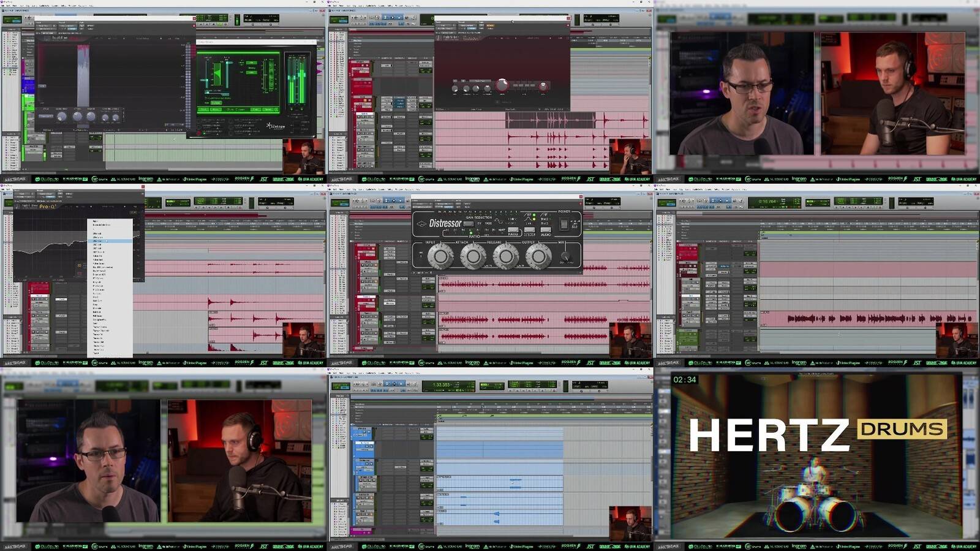Select the highlighted entry in the Pro-Q dropdown list

111,241
